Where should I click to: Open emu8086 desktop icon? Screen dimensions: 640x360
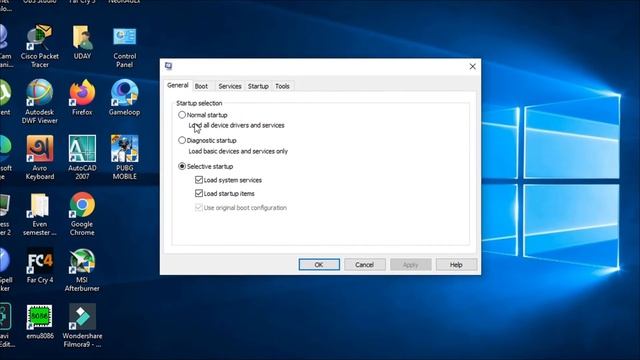point(40,322)
